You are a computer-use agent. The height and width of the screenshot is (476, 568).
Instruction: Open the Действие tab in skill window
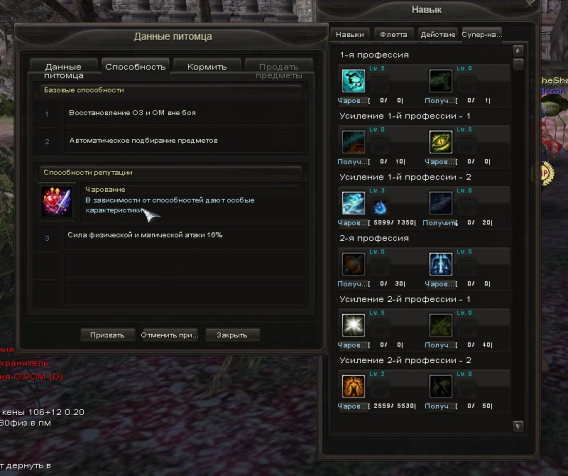[x=438, y=34]
